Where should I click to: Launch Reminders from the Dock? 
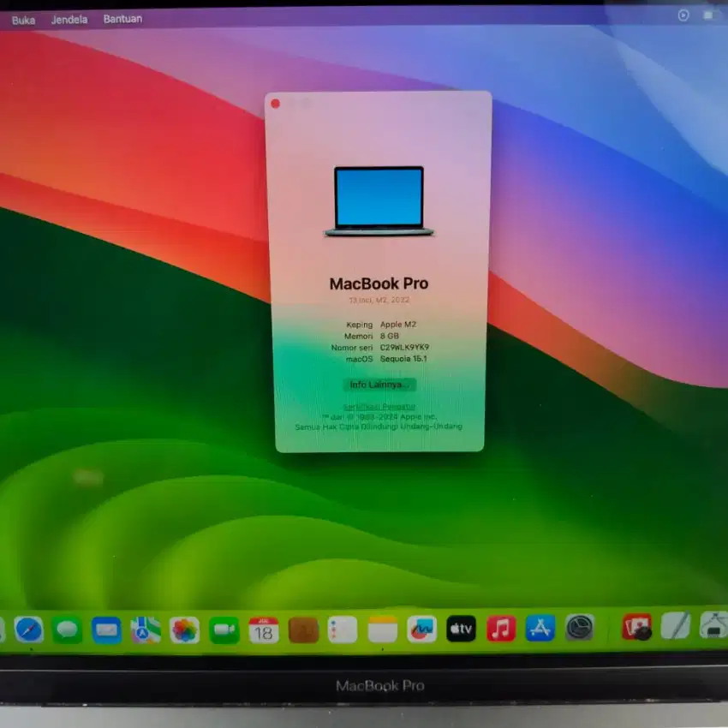click(343, 630)
